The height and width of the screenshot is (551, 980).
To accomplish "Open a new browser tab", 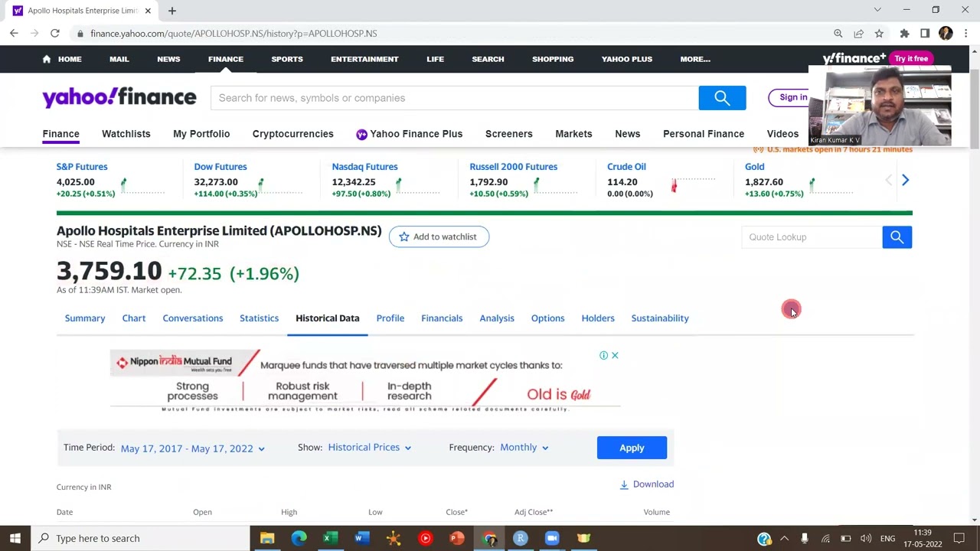I will [x=172, y=11].
